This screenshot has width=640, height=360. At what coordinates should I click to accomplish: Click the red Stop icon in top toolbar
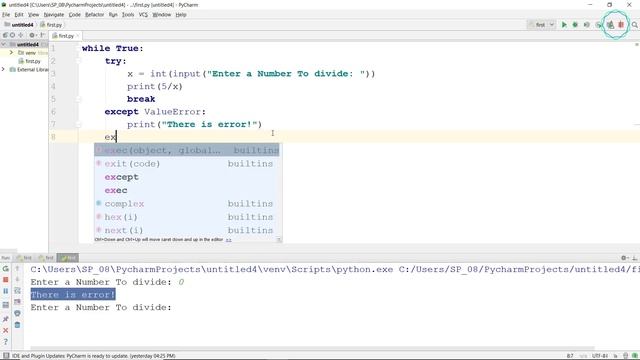pyautogui.click(x=621, y=25)
